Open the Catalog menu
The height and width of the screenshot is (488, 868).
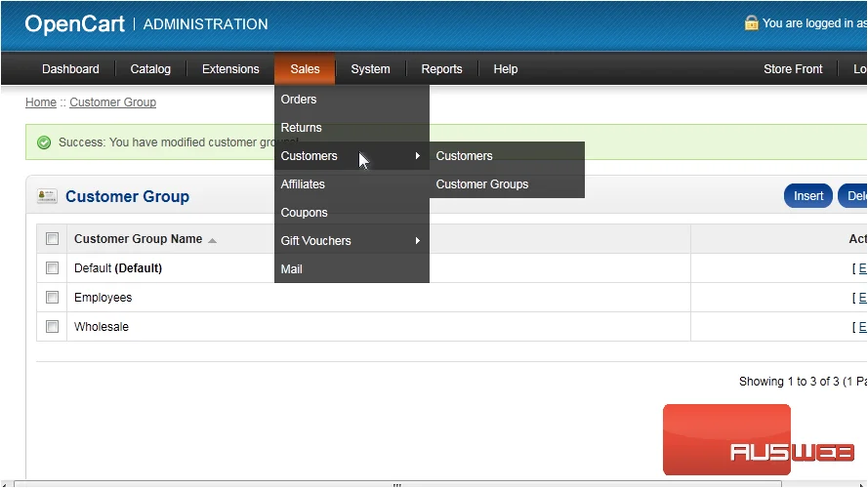(x=150, y=69)
